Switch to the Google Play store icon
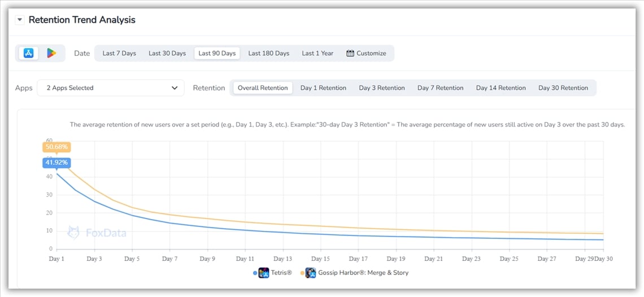The height and width of the screenshot is (297, 644). click(x=51, y=53)
